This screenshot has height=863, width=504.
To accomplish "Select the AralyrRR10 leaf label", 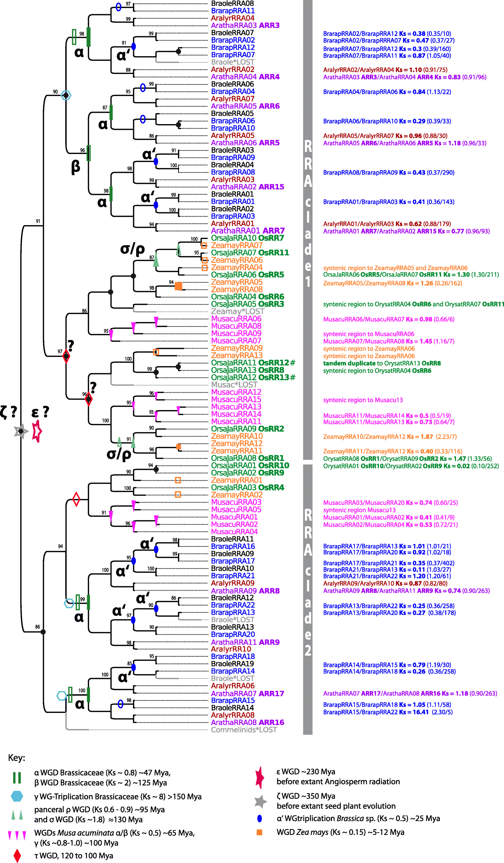I will pos(231,649).
